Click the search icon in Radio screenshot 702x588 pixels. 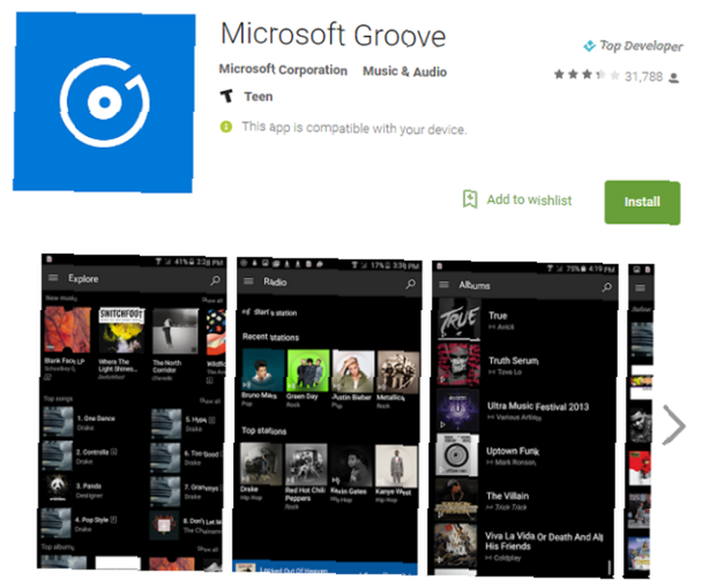(411, 283)
